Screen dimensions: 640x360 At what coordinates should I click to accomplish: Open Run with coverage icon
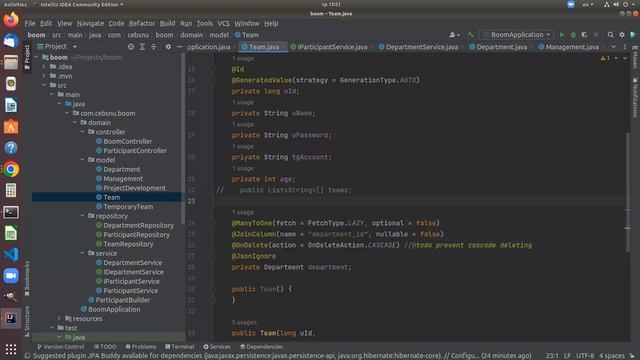(584, 35)
